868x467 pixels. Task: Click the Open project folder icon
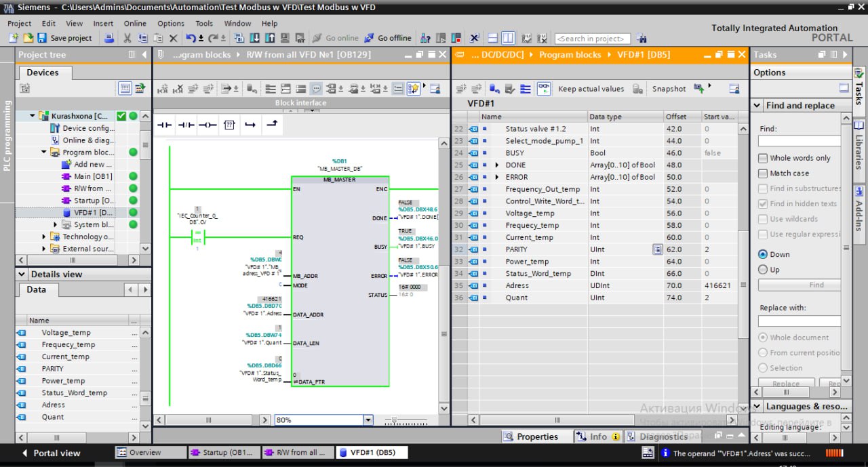pyautogui.click(x=28, y=38)
